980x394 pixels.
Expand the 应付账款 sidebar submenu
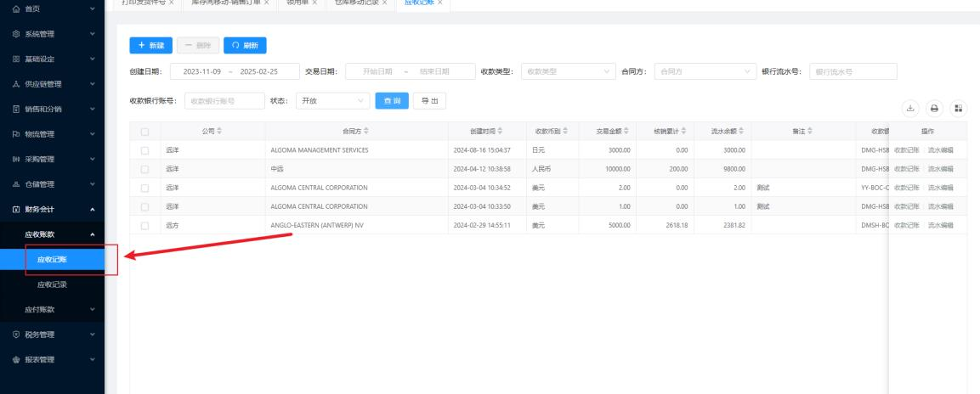point(52,309)
